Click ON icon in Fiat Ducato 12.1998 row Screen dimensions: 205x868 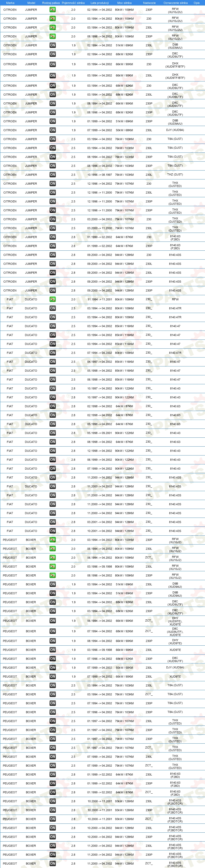(53, 451)
